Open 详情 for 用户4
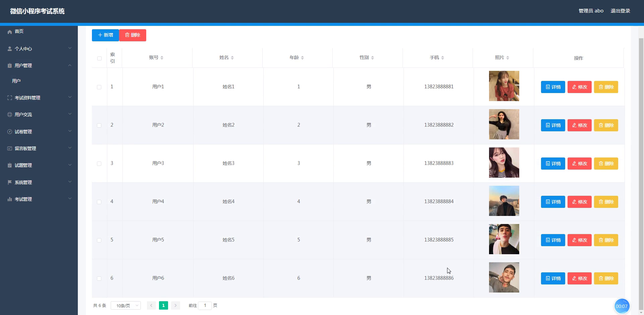 pos(553,202)
